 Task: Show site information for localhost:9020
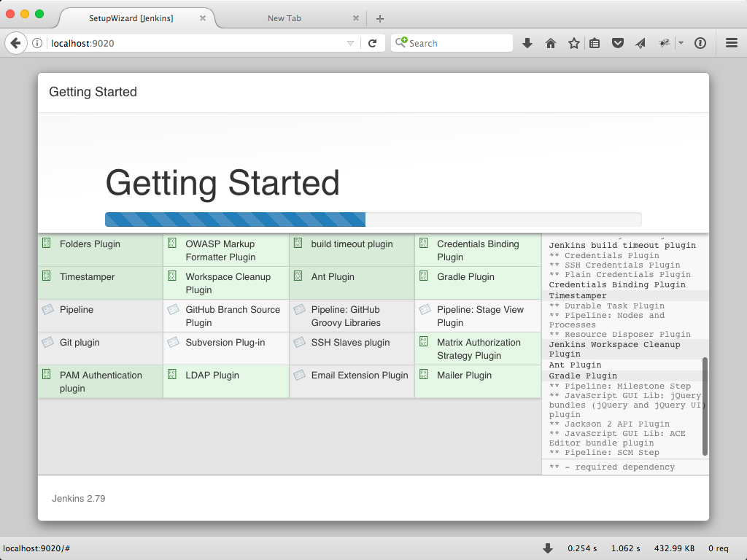click(37, 43)
